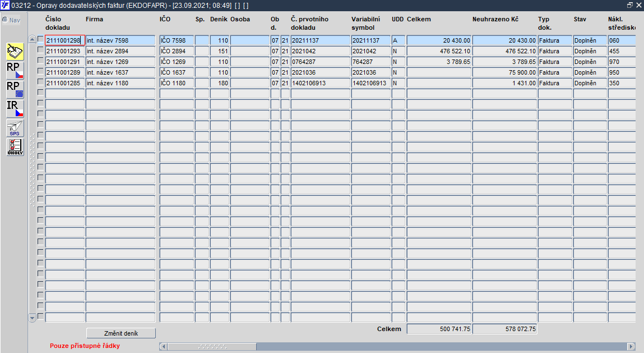Click variable symbol 2021036
Screen dimensions: 644x353
(x=371, y=72)
